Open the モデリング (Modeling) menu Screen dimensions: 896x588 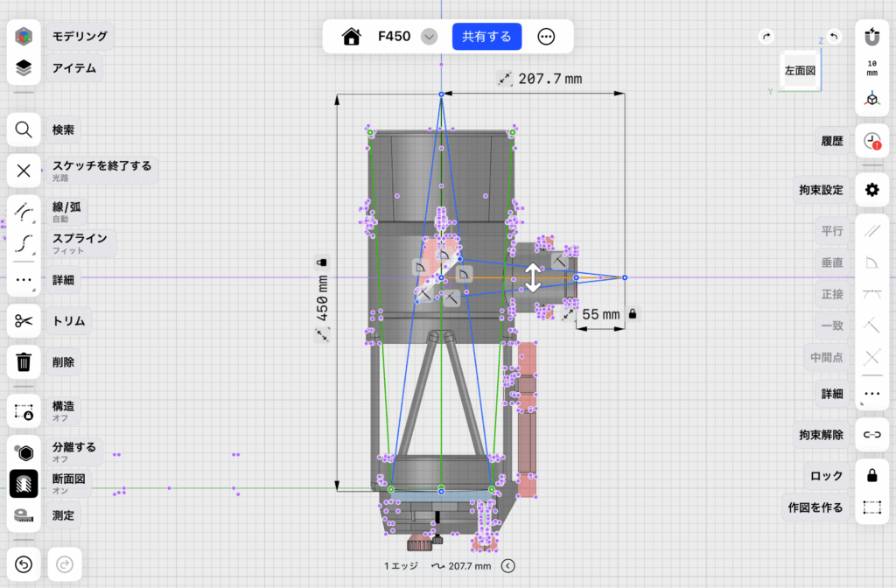tap(24, 37)
